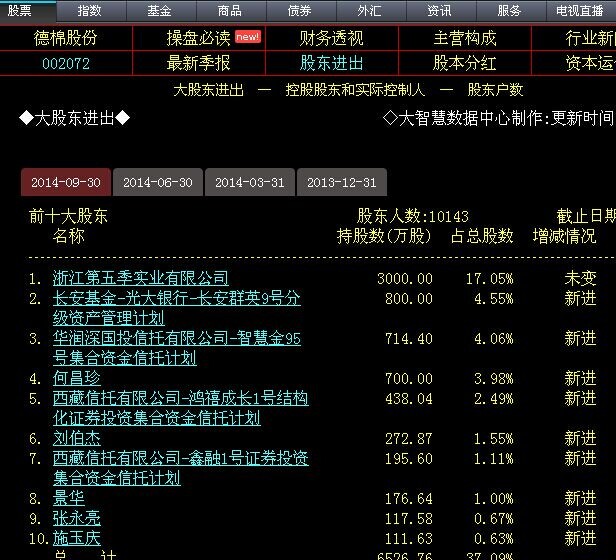Select the 股本分红 section
Viewport: 616px width, 560px height.
(464, 63)
